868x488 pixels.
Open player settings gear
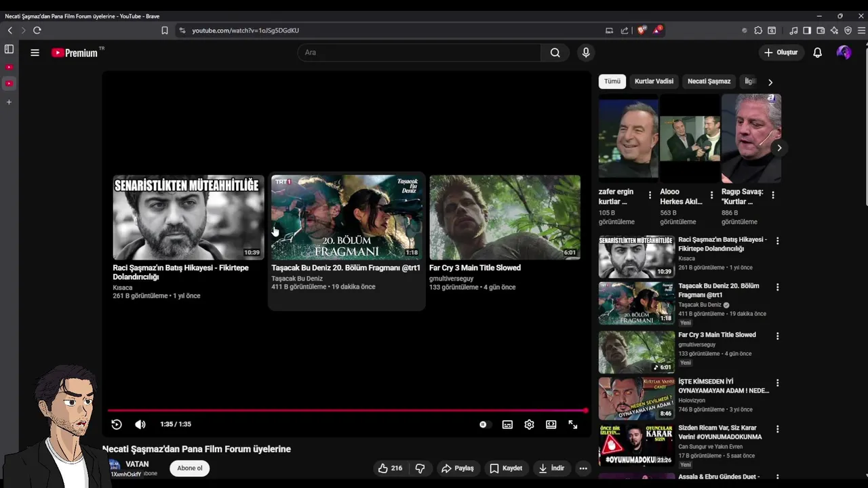point(529,424)
